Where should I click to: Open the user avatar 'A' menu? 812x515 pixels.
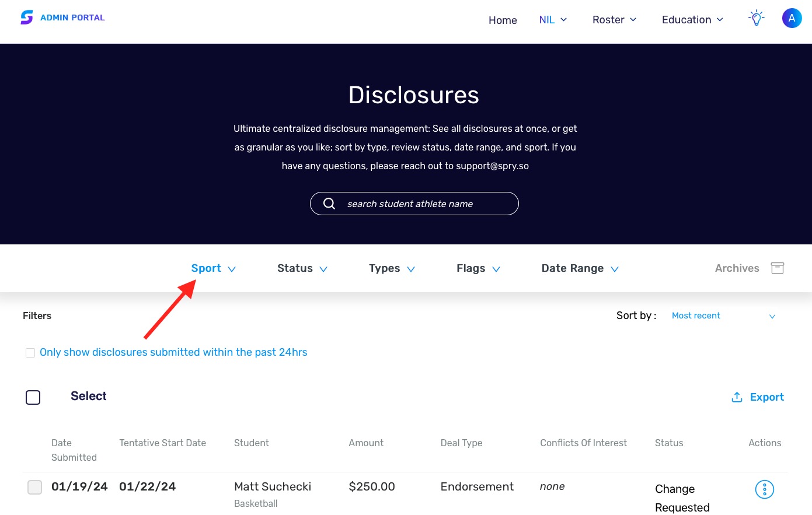click(792, 18)
